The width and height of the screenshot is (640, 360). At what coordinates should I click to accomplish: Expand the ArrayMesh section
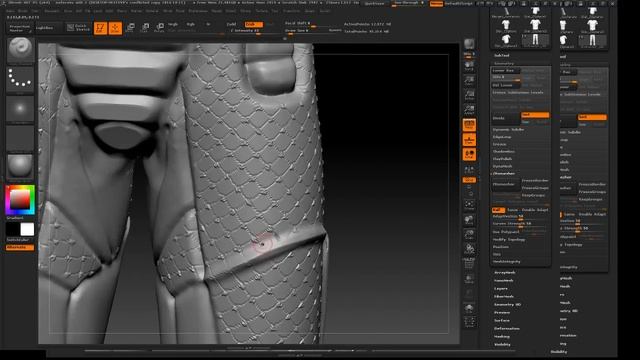pyautogui.click(x=505, y=272)
